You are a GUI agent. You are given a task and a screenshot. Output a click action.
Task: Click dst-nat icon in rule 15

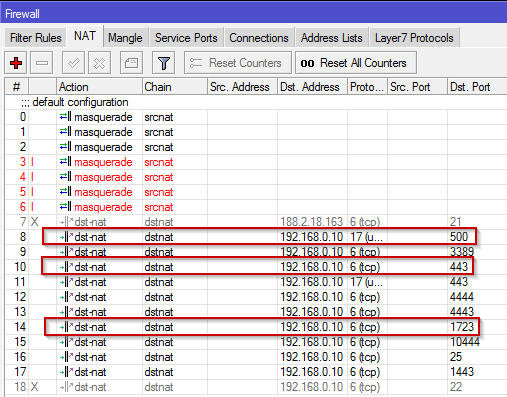coord(66,342)
